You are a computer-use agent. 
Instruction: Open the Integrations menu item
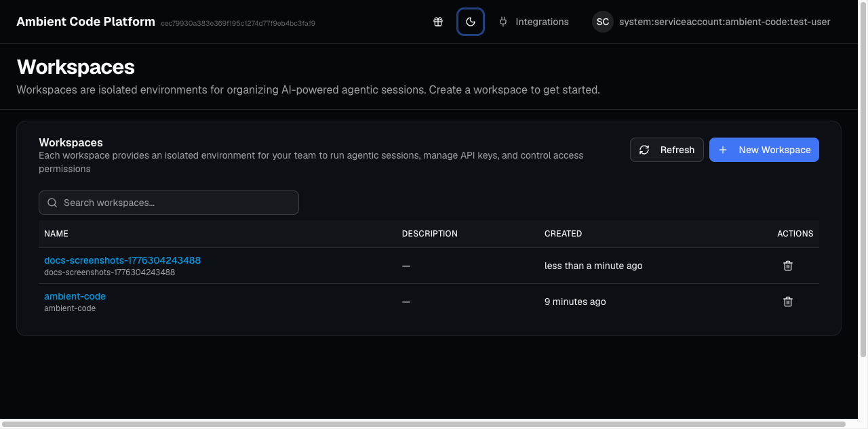(x=542, y=22)
